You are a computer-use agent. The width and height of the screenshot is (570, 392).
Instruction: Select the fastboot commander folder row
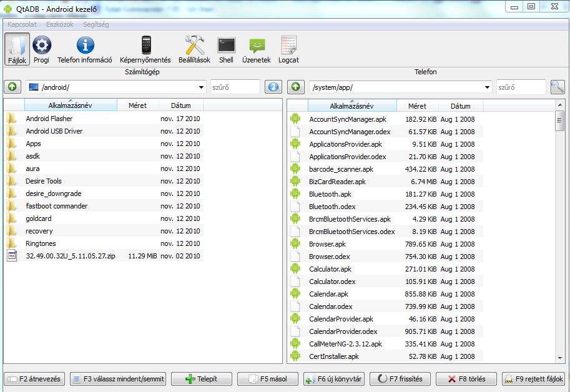point(104,206)
